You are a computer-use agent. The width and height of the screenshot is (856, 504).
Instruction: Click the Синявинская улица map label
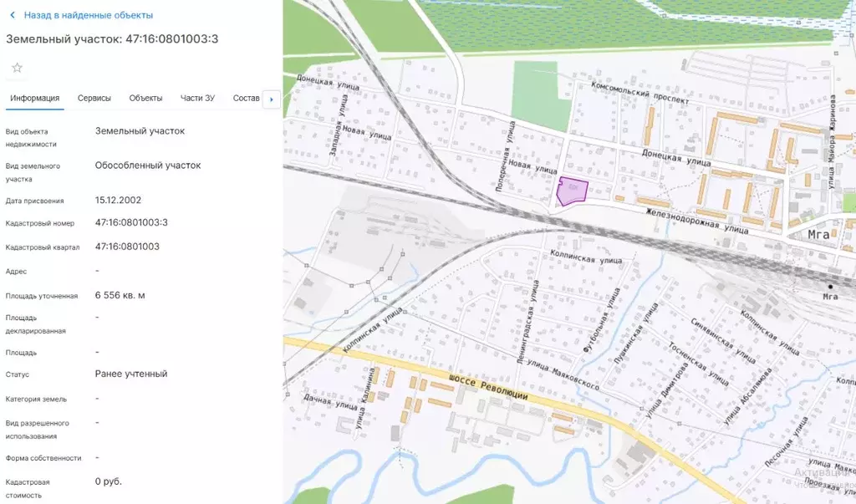[723, 341]
